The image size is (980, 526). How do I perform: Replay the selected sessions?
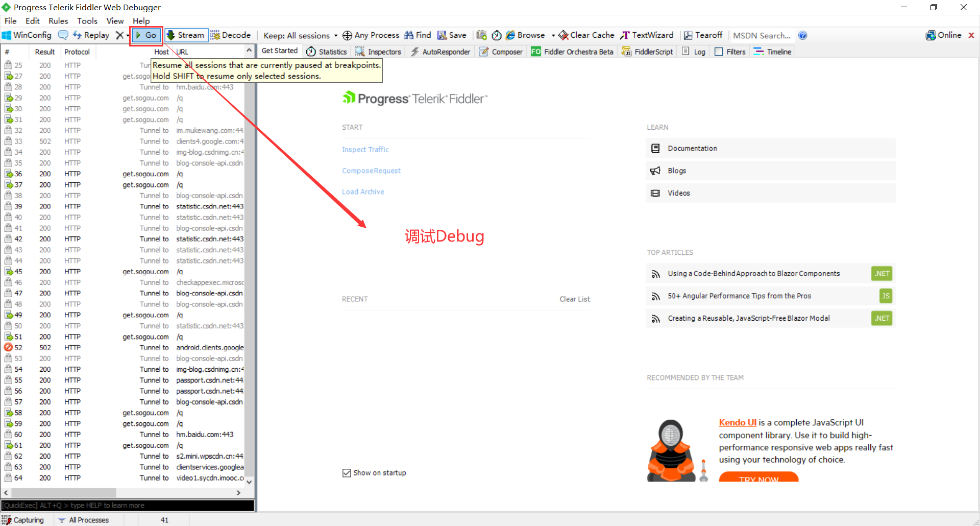click(91, 35)
